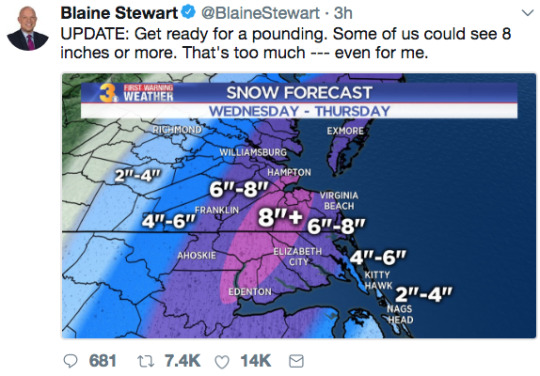Viewport: 540px width, 376px height.
Task: Open the @BlaineStewart handle link
Action: pyautogui.click(x=260, y=13)
